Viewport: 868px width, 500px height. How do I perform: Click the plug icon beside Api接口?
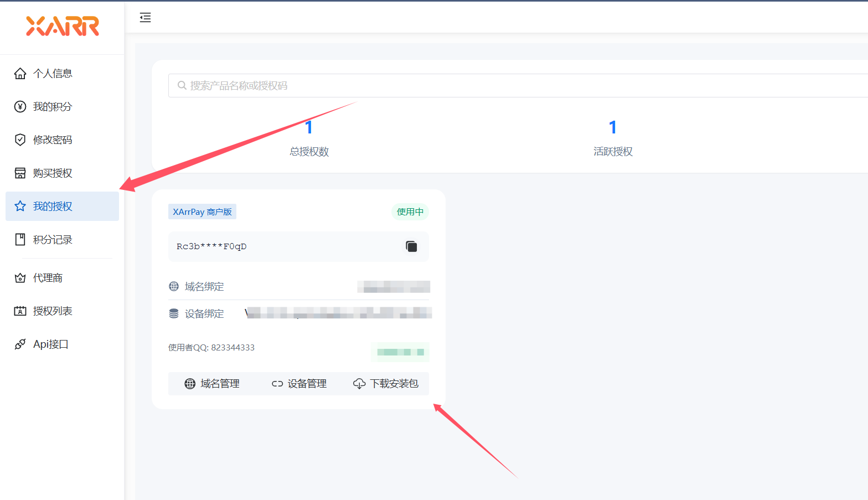coord(20,344)
